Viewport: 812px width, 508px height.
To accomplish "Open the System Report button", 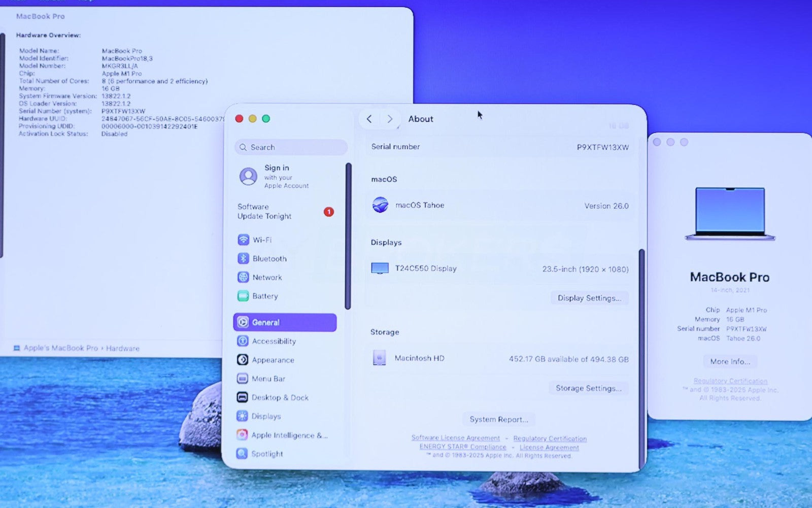I will 498,419.
